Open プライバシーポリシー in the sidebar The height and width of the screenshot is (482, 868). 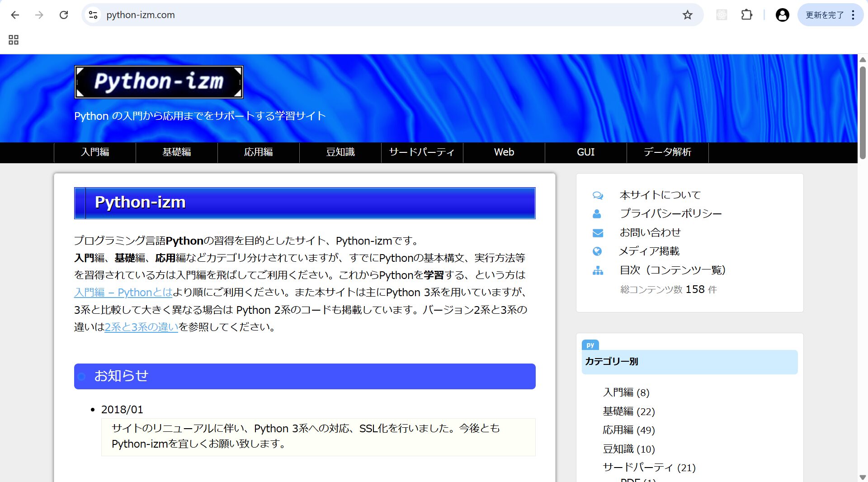(x=671, y=214)
